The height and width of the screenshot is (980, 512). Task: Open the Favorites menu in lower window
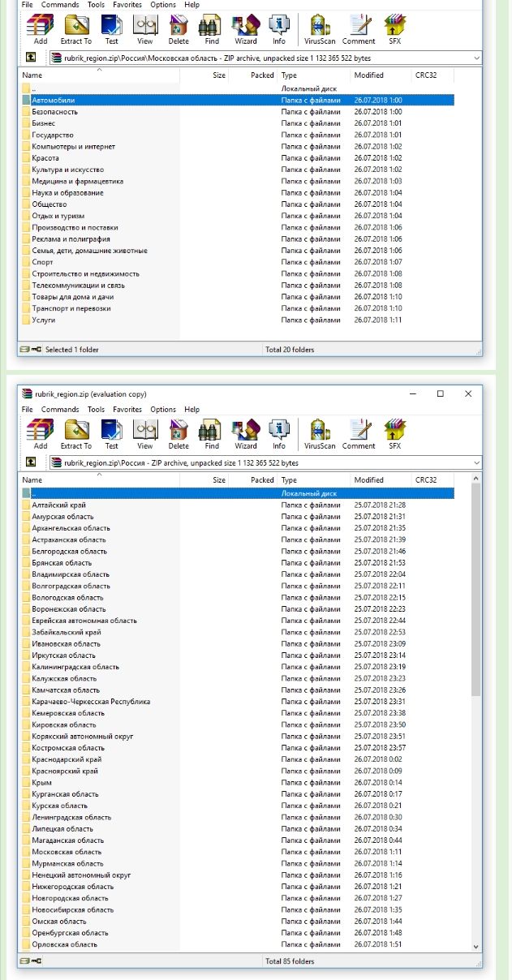click(127, 410)
